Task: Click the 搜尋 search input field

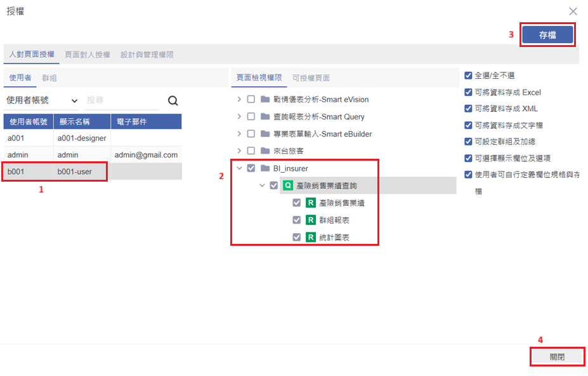Action: [x=122, y=100]
